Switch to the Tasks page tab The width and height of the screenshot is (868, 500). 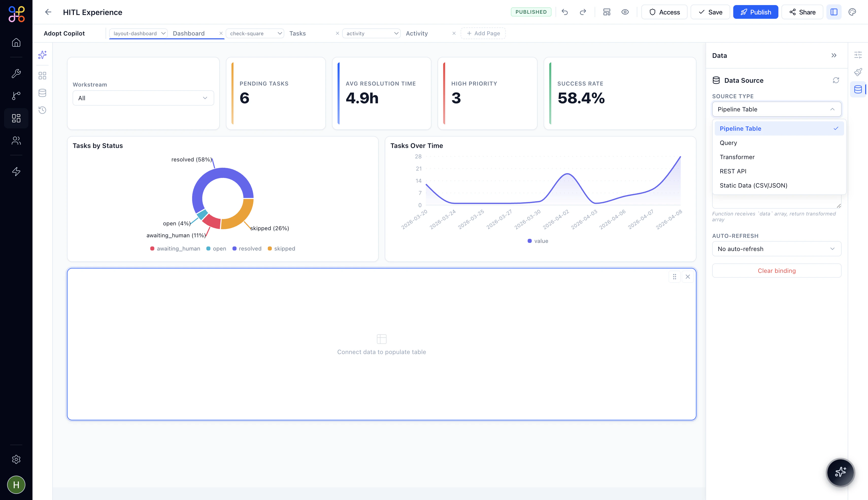pos(297,33)
